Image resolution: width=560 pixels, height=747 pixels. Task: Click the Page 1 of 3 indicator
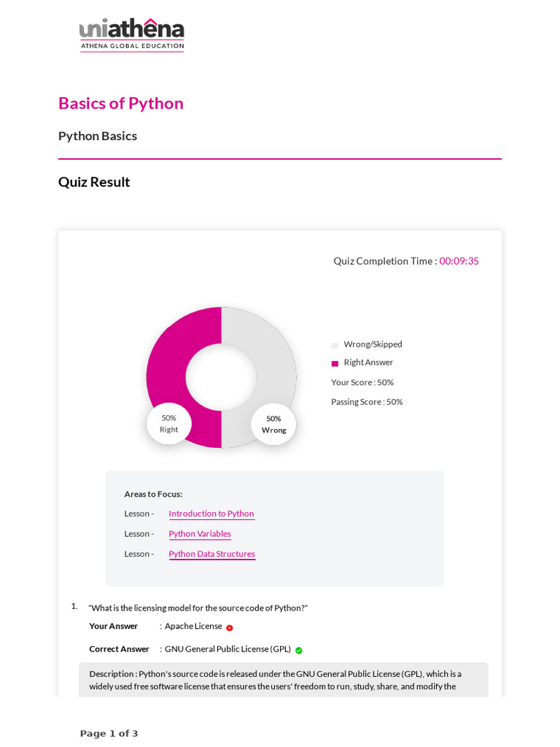click(109, 734)
